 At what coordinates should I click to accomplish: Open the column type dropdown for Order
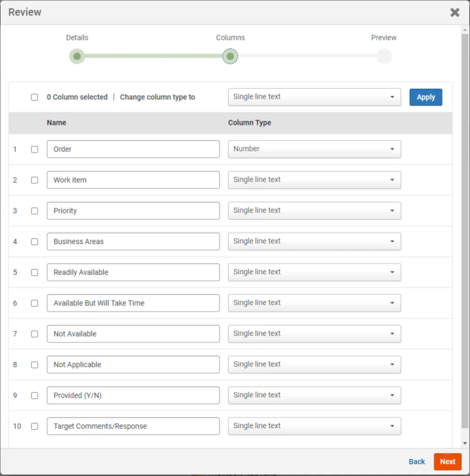point(314,149)
